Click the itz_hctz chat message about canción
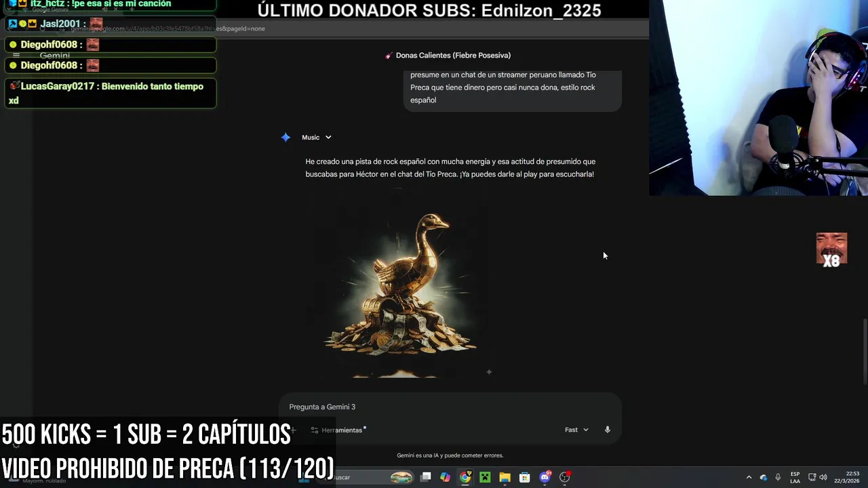 (x=110, y=5)
